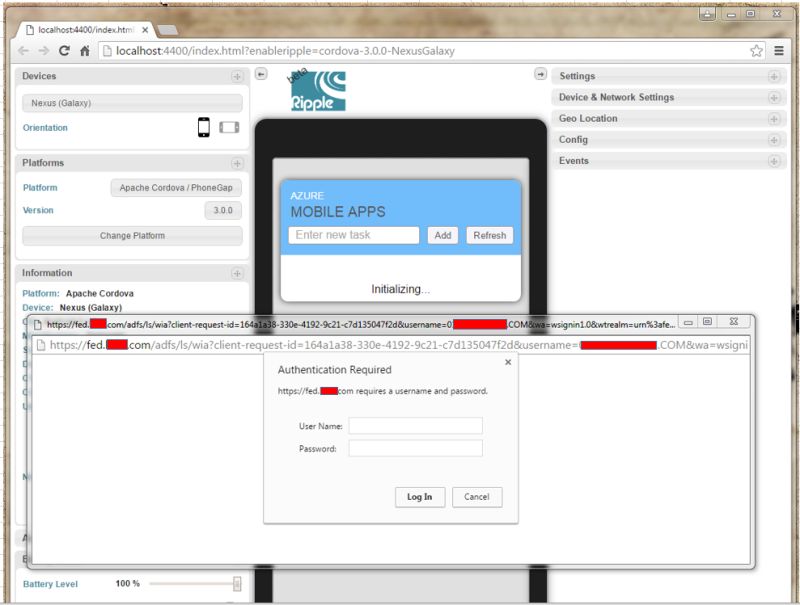Click Log In in the authentication dialog
This screenshot has width=800, height=605.
click(x=420, y=497)
